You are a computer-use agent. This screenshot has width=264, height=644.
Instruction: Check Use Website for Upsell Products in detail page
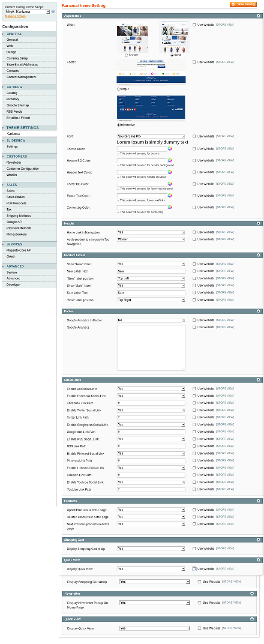tap(194, 510)
